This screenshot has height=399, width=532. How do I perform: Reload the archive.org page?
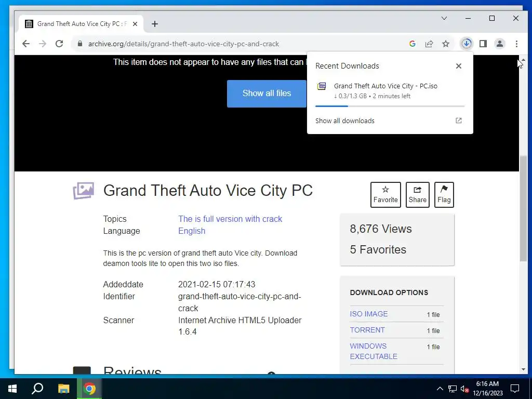pos(59,44)
